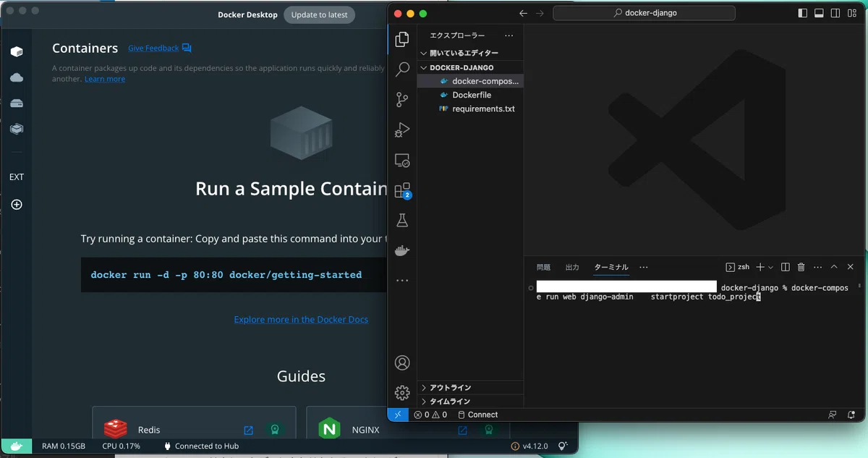This screenshot has width=868, height=458.
Task: Open the Testing flask icon
Action: [402, 221]
